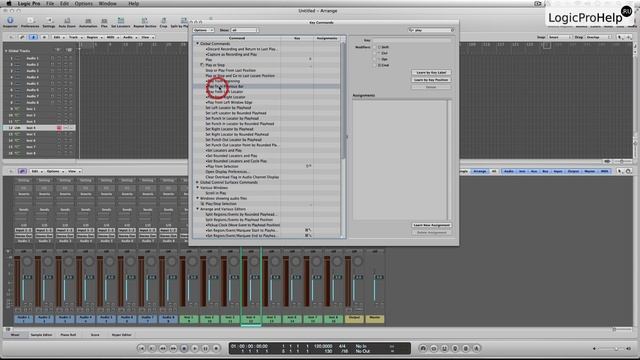Click the Flex toolbar icon

click(x=104, y=22)
